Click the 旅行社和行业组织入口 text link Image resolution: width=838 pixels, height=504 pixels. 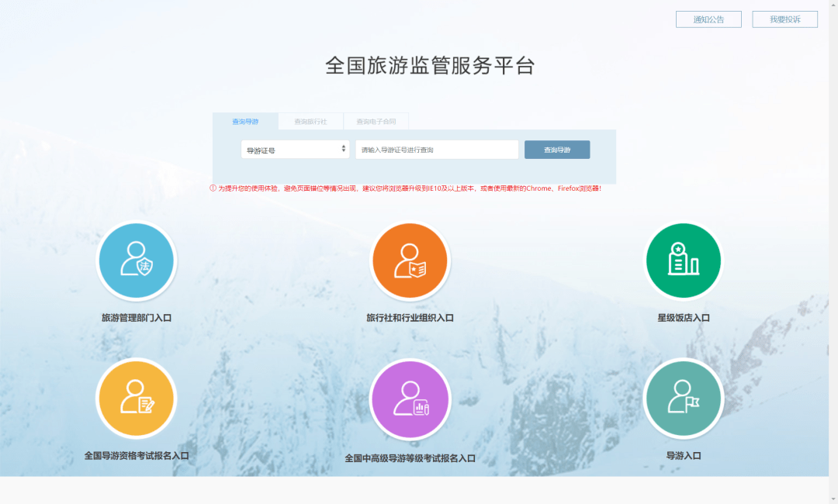(410, 318)
